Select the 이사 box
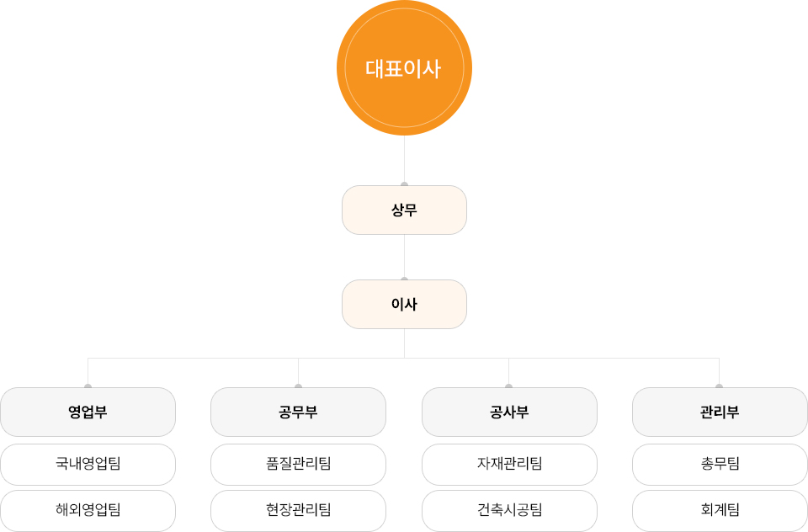The width and height of the screenshot is (808, 532). tap(404, 304)
